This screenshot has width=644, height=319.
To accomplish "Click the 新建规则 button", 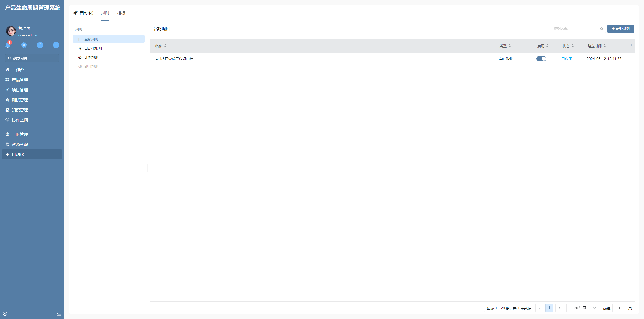I will (620, 29).
